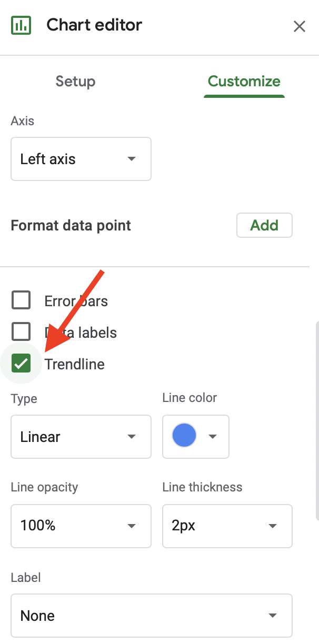Open the Label dropdown showing None
319x644 pixels.
point(151,616)
